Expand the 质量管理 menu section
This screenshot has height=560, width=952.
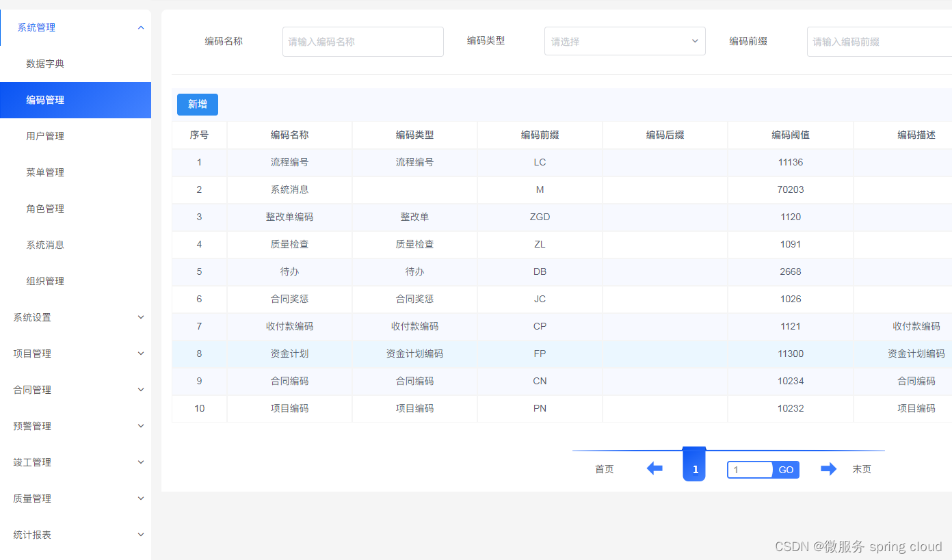click(75, 498)
